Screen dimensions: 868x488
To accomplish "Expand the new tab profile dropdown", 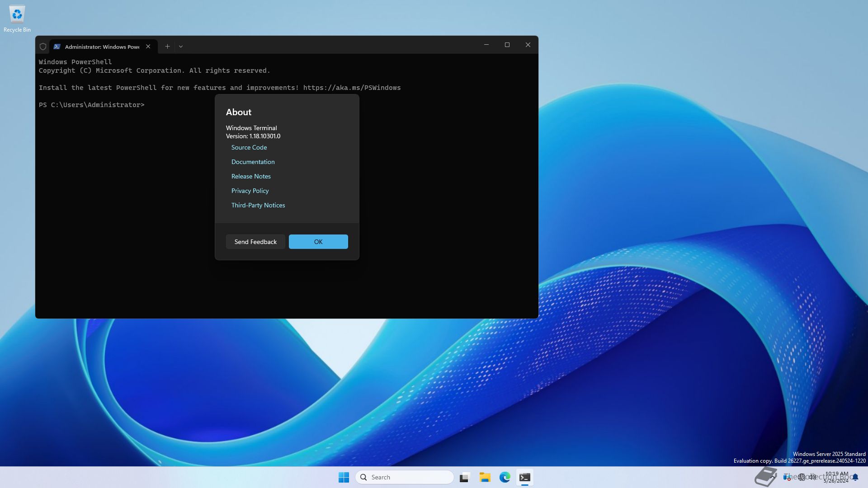I will (x=181, y=47).
